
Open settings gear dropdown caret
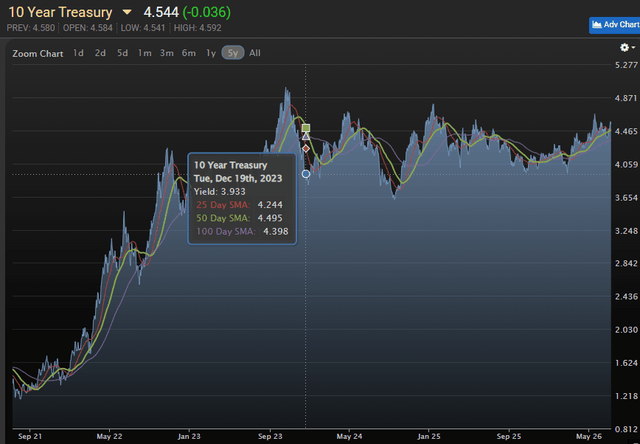tap(633, 48)
